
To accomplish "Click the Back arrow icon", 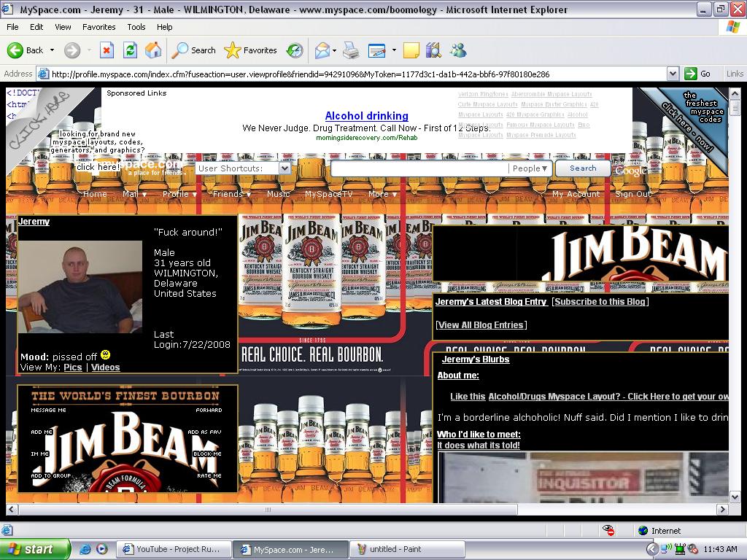I will [15, 50].
